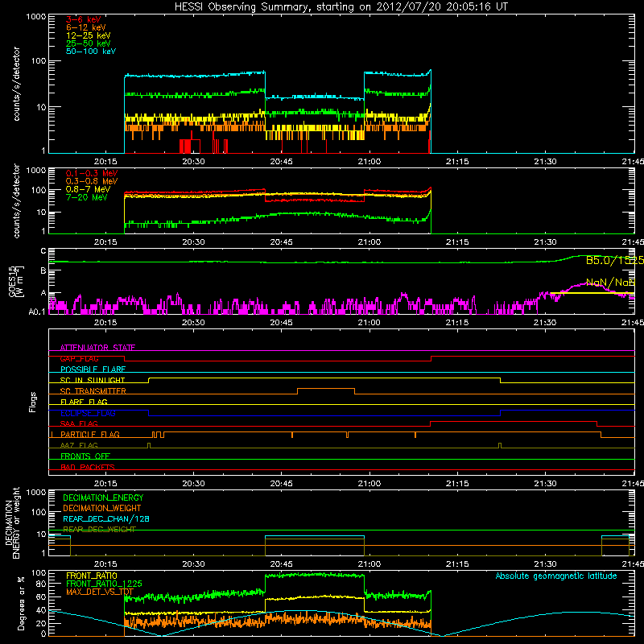Click the NaN/NaN annotation in GOES panel
644x644 pixels.
pos(610,283)
